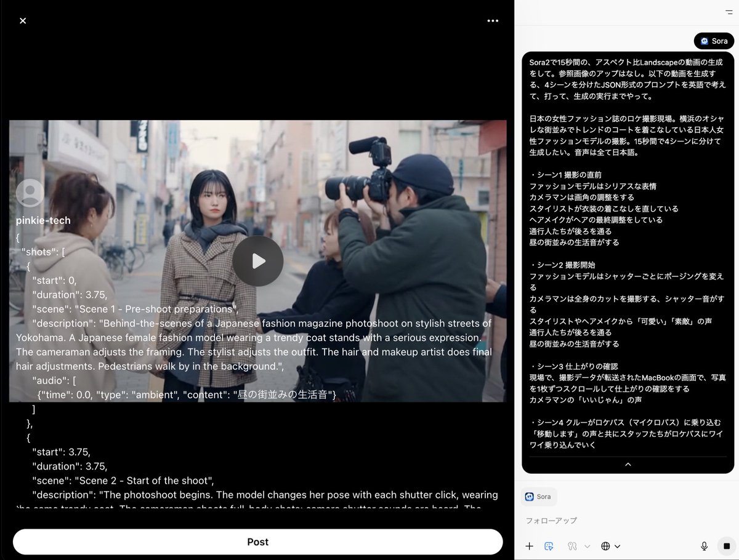The height and width of the screenshot is (560, 739).
Task: Dismiss the post preview with the X
Action: click(x=23, y=20)
